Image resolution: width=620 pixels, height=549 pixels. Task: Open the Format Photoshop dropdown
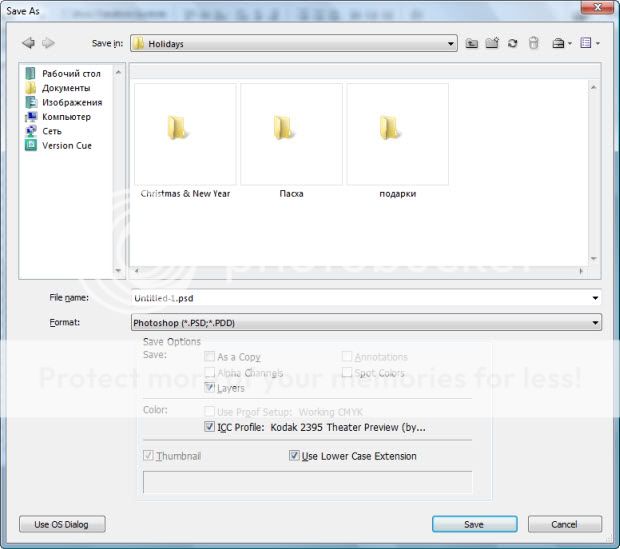(x=595, y=323)
